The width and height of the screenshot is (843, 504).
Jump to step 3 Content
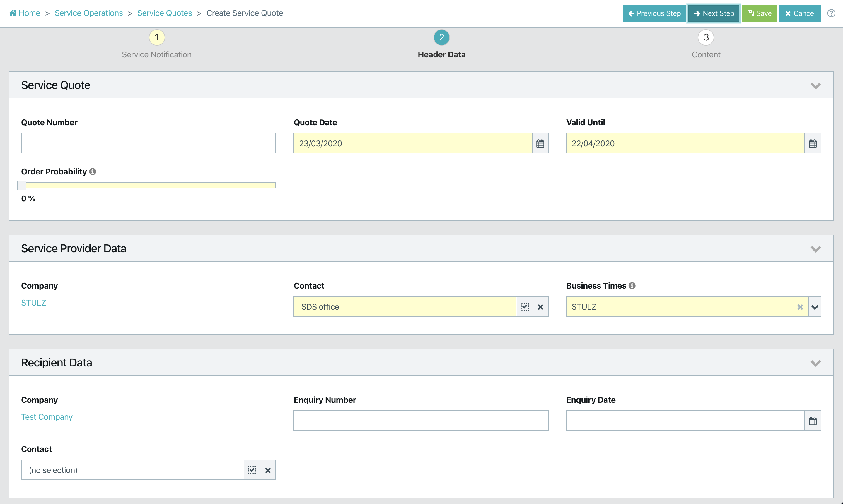(x=706, y=37)
